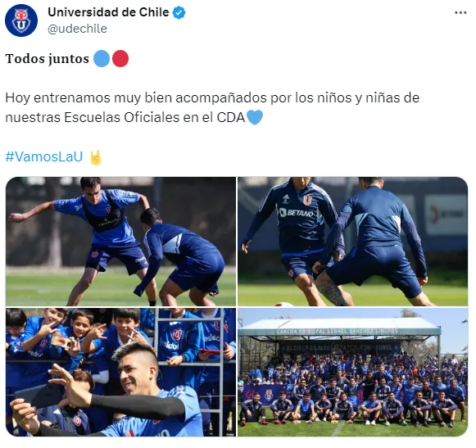Click the Betano sponsor logo on jacket
The height and width of the screenshot is (448, 476).
coord(297,212)
